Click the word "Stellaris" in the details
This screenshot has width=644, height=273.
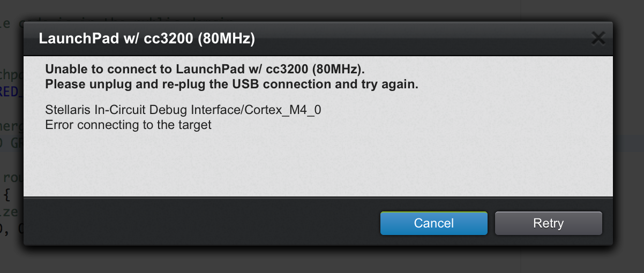65,110
